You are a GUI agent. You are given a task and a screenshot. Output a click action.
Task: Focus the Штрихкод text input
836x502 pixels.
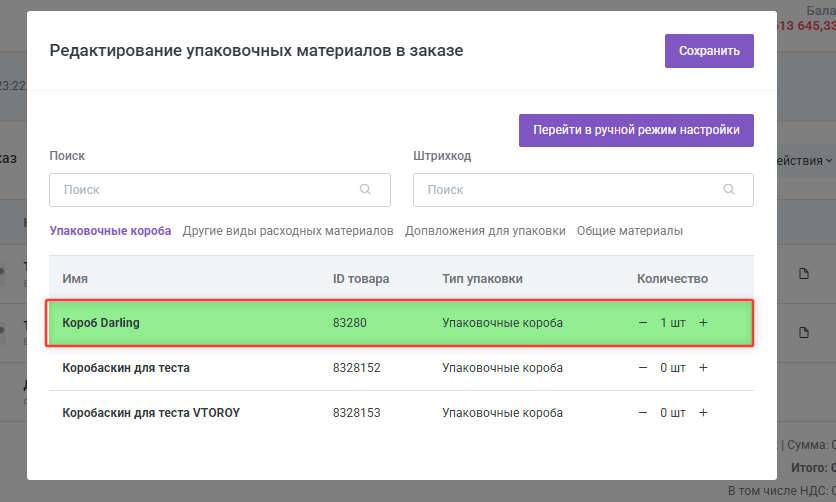tap(570, 189)
